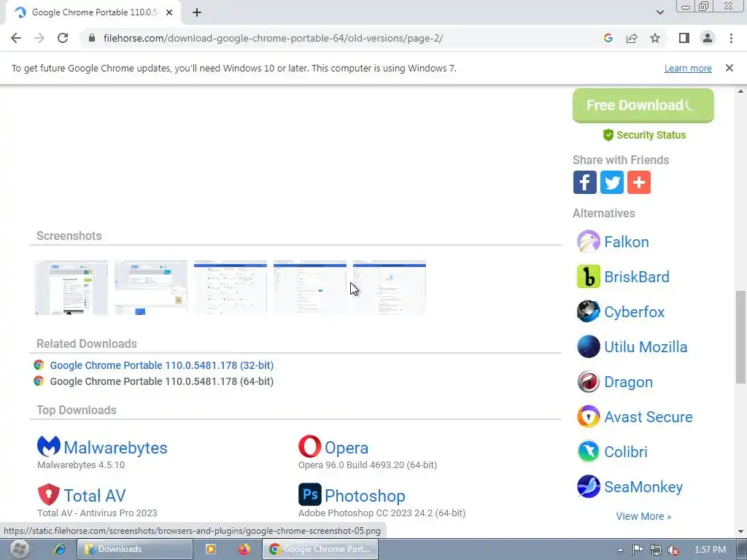Click the Malwarebytes logo icon
The height and width of the screenshot is (560, 747).
49,447
